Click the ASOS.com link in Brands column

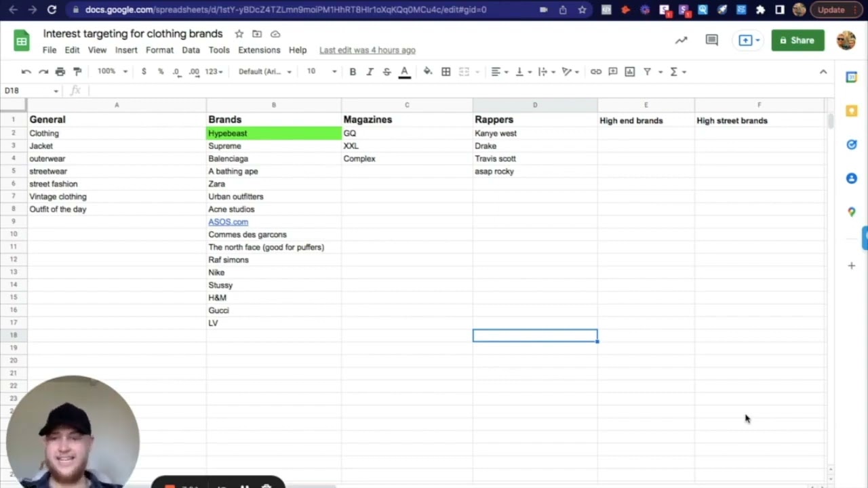[x=228, y=222]
